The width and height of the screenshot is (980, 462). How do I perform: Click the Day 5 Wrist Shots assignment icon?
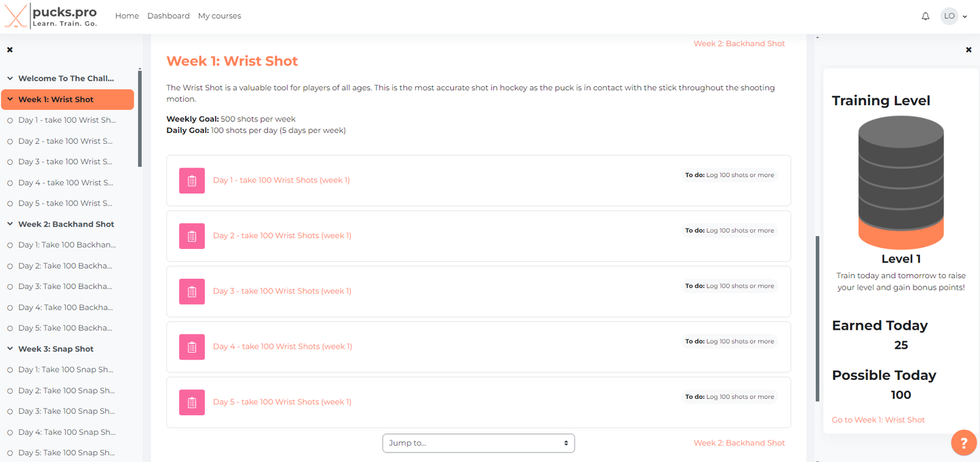coord(192,402)
